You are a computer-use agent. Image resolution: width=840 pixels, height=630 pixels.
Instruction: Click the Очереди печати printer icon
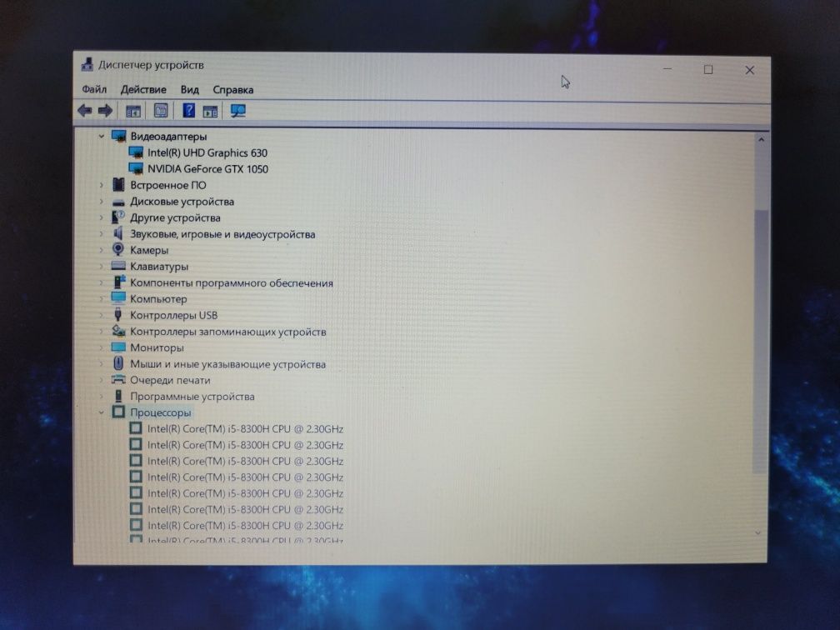(118, 380)
